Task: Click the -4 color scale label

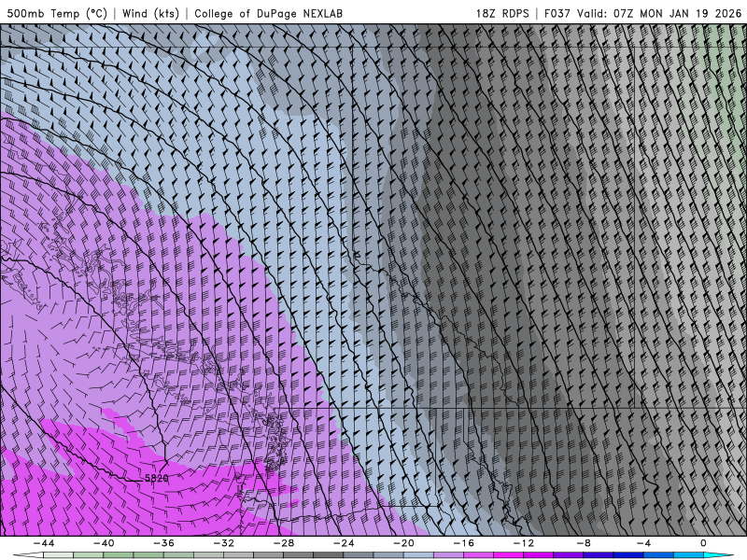Action: click(x=643, y=543)
